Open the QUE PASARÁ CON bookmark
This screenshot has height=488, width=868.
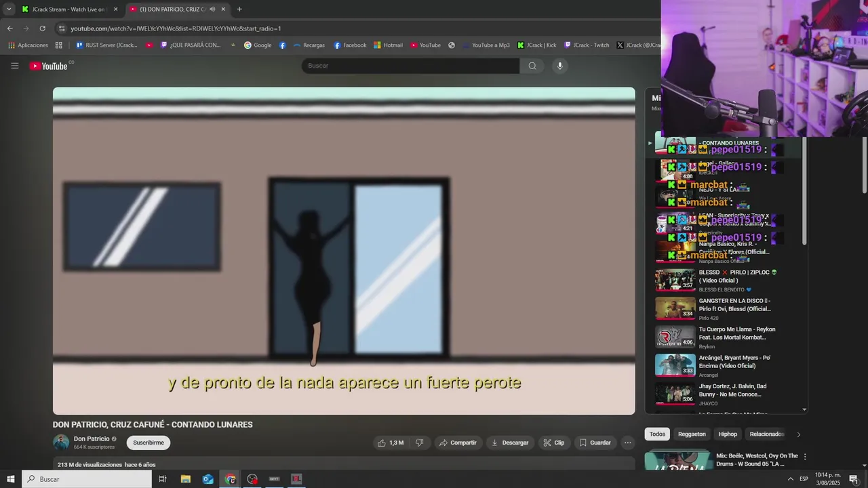point(190,45)
